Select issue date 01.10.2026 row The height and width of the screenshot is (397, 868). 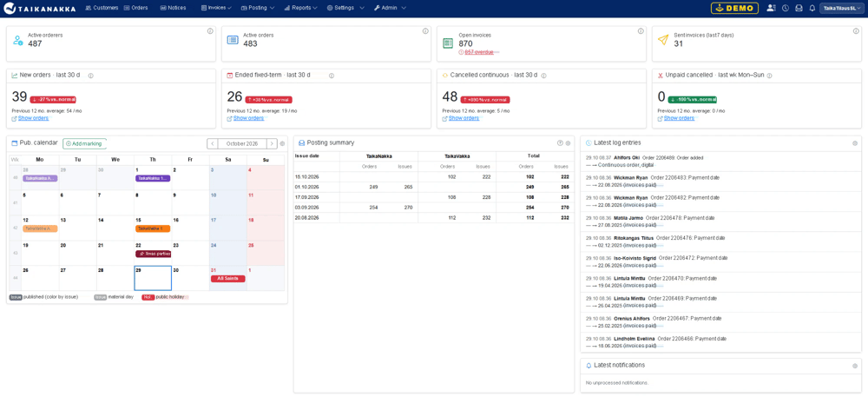[433, 187]
